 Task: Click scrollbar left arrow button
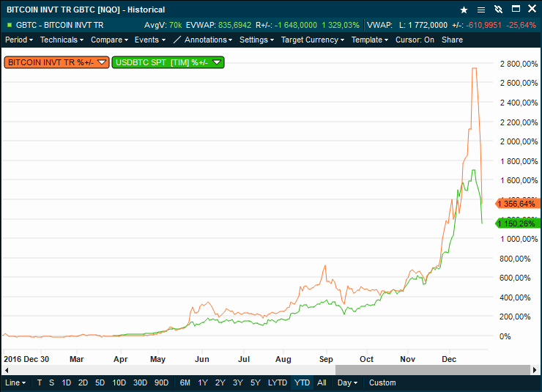(6, 370)
